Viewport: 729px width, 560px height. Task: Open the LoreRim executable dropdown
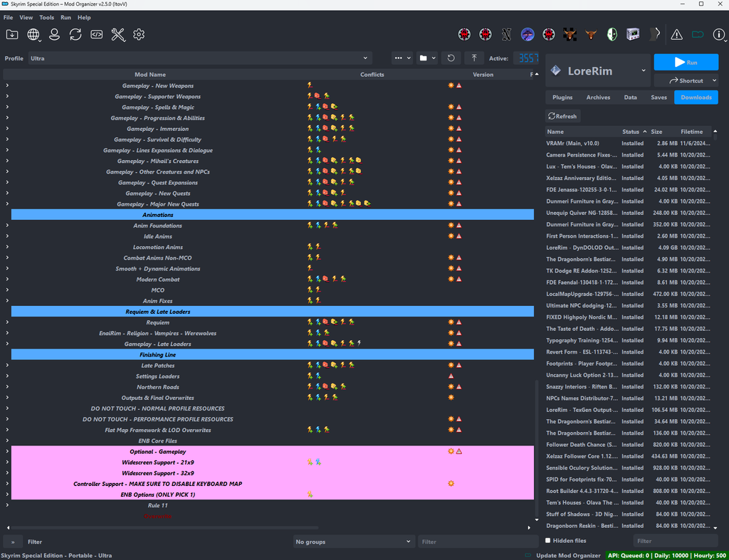(598, 71)
